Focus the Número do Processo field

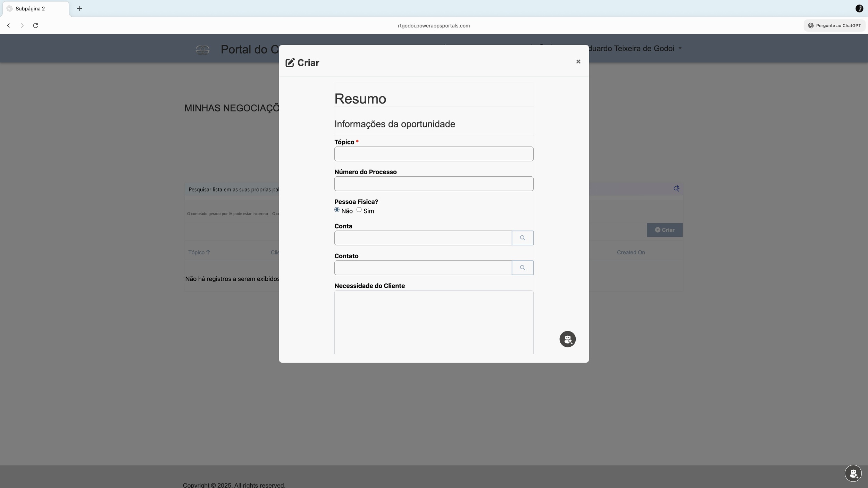(434, 184)
